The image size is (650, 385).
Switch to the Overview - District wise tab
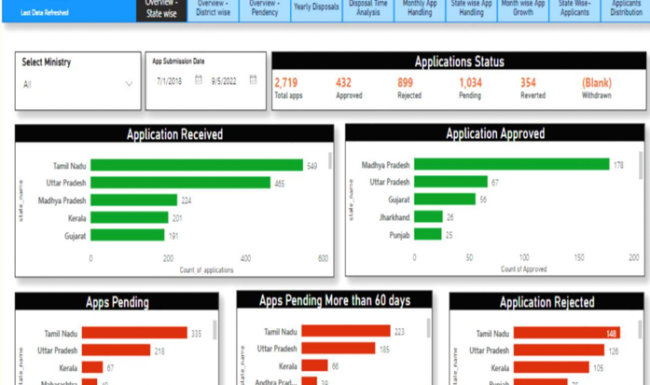[x=213, y=9]
